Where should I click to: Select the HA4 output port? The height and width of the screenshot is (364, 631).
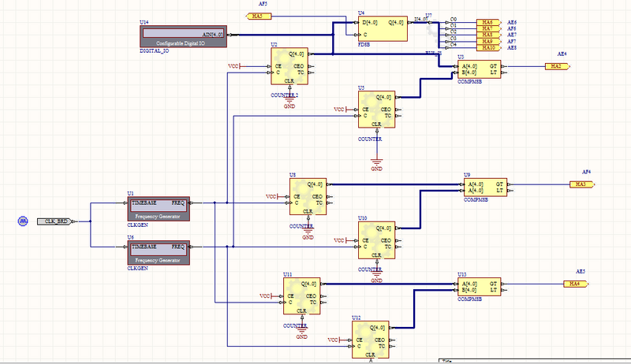click(573, 284)
